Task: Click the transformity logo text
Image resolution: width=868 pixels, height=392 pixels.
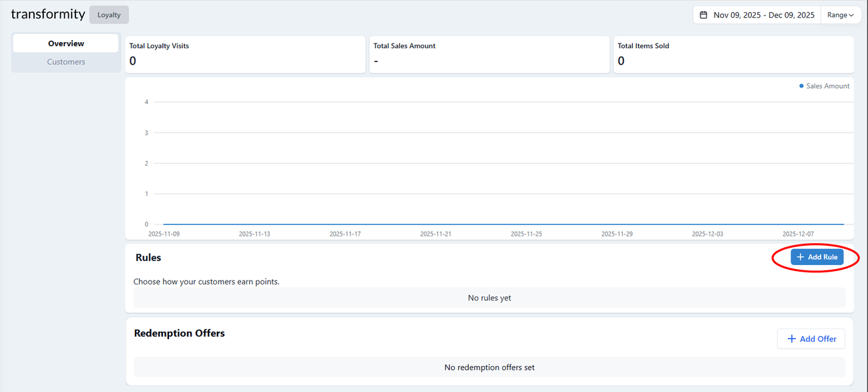Action: pyautogui.click(x=48, y=14)
